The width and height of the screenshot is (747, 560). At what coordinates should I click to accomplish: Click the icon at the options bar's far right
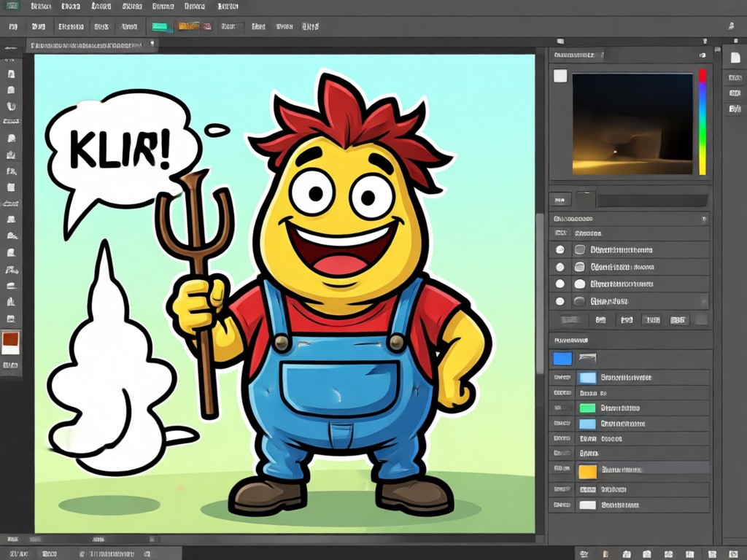[731, 26]
